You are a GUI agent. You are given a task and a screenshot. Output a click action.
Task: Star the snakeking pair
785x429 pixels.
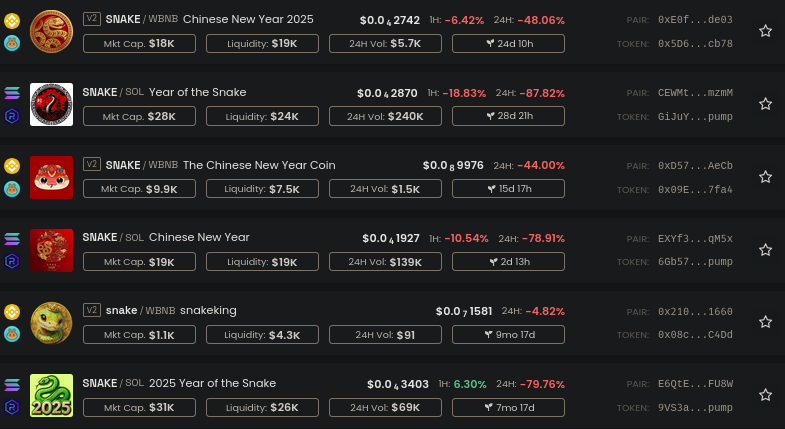[x=765, y=322]
